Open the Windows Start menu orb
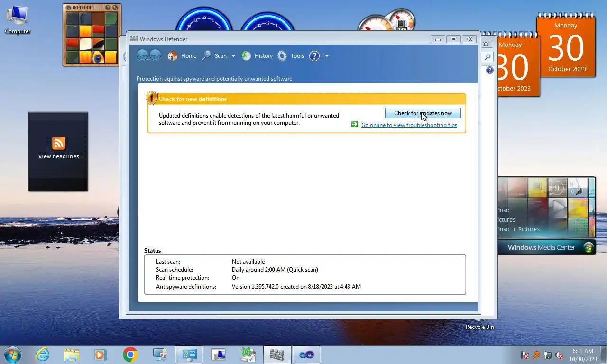This screenshot has height=364, width=607. click(12, 354)
